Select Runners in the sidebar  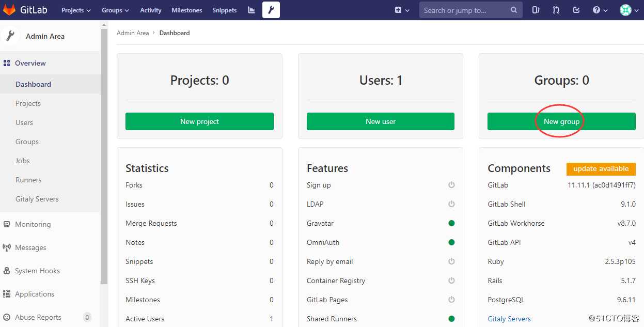tap(50, 180)
